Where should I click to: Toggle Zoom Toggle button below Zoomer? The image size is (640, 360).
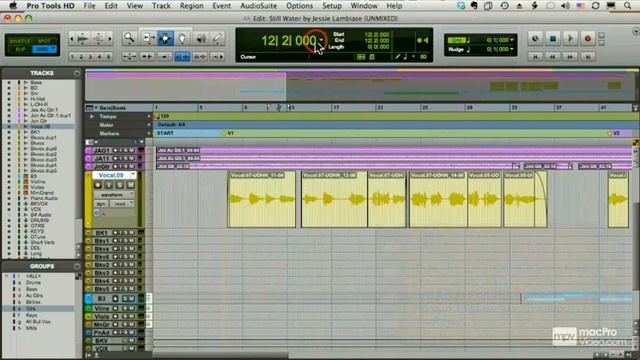129,57
